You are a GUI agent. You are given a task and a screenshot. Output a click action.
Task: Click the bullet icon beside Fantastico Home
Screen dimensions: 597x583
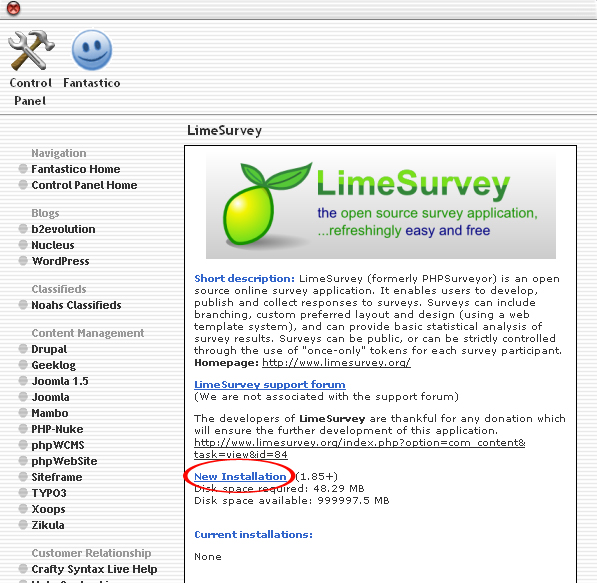23,169
